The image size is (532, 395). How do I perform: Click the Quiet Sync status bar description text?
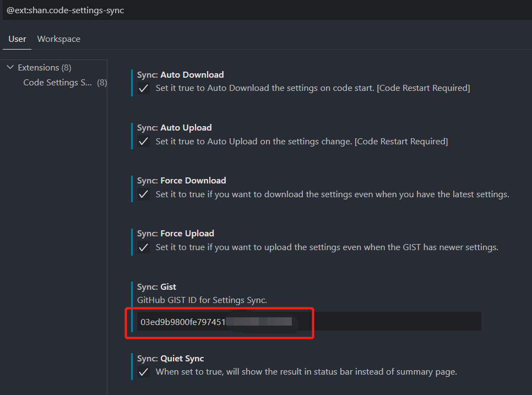pyautogui.click(x=306, y=372)
